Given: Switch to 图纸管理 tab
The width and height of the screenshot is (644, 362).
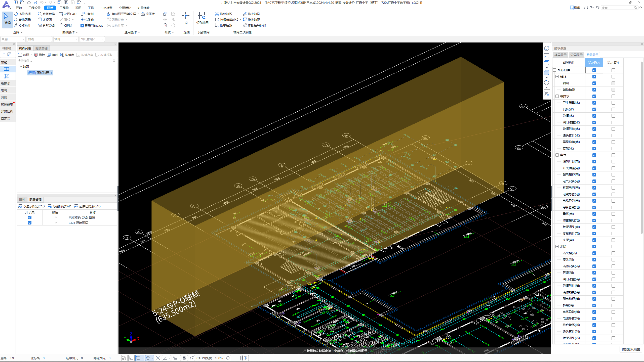Looking at the screenshot, I should 42,48.
